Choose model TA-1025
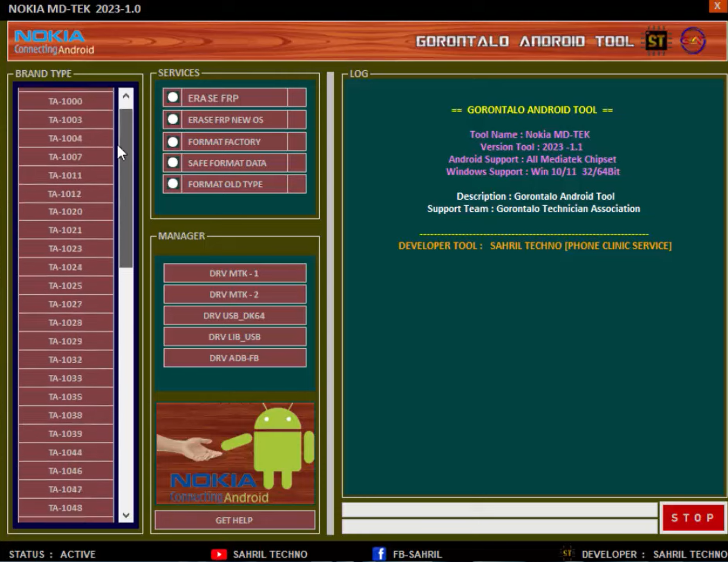The width and height of the screenshot is (728, 562). (66, 286)
